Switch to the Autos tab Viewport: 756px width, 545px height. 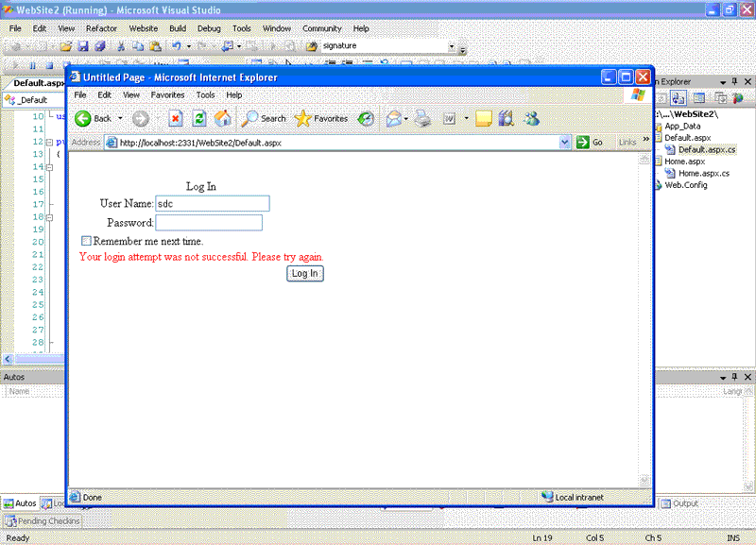pos(20,503)
